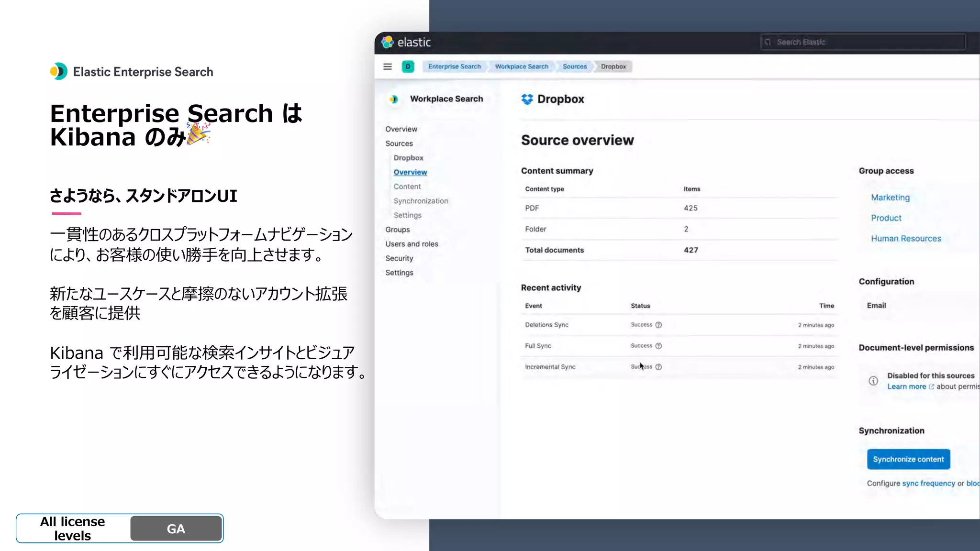Image resolution: width=980 pixels, height=551 pixels.
Task: Open Users and roles in sidebar
Action: coord(412,244)
